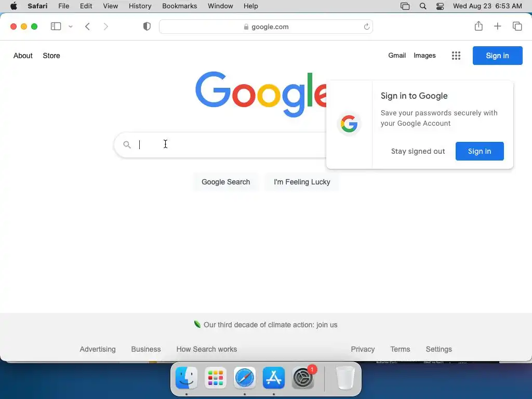Click the Google G logo in popup
532x399 pixels.
tap(349, 124)
